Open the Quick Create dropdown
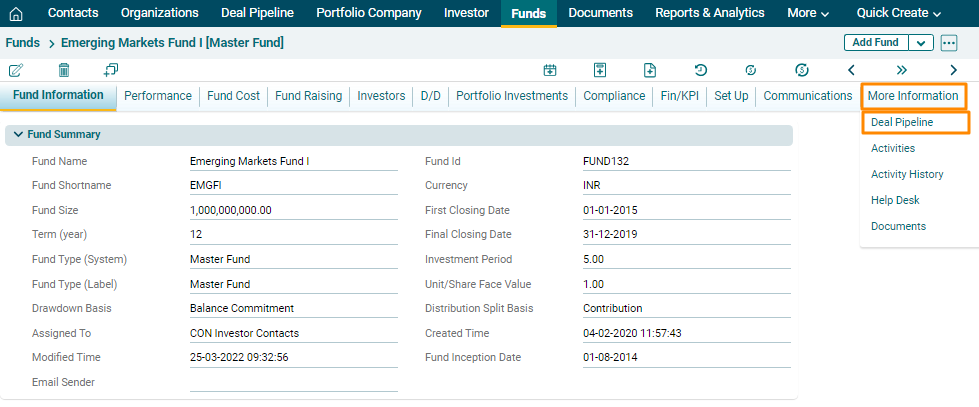This screenshot has height=407, width=979. pyautogui.click(x=899, y=13)
